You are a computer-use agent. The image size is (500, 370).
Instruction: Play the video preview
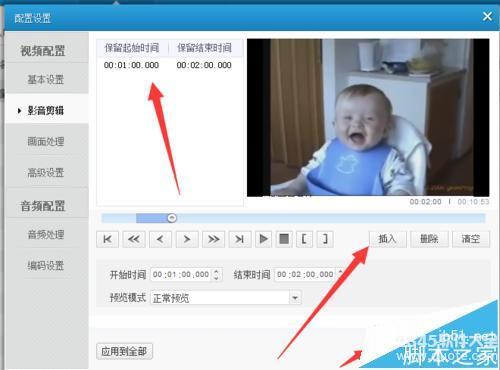pyautogui.click(x=263, y=239)
